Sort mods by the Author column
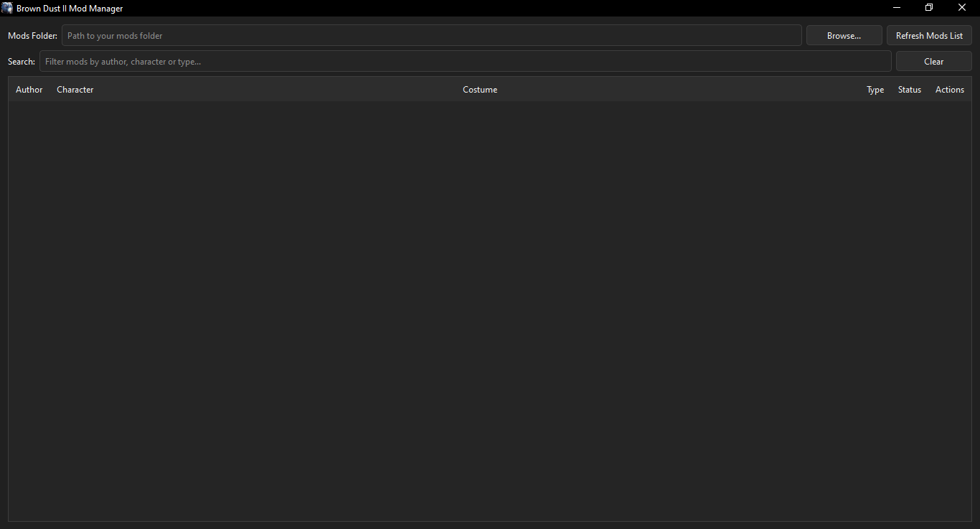The height and width of the screenshot is (529, 980). tap(29, 89)
